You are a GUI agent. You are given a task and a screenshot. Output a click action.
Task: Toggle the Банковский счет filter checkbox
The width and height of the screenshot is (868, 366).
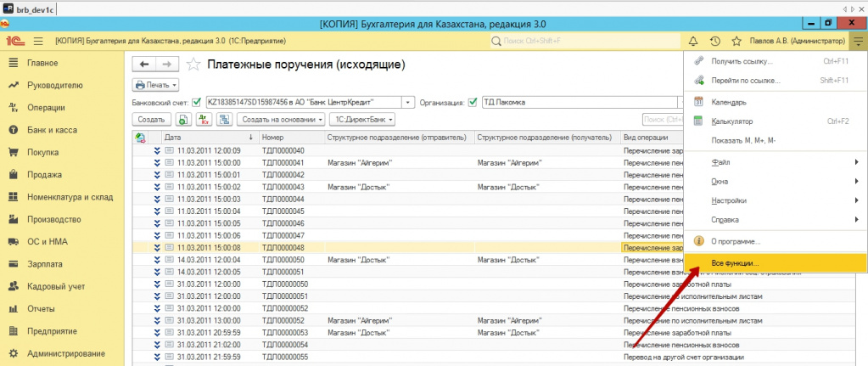pyautogui.click(x=197, y=103)
